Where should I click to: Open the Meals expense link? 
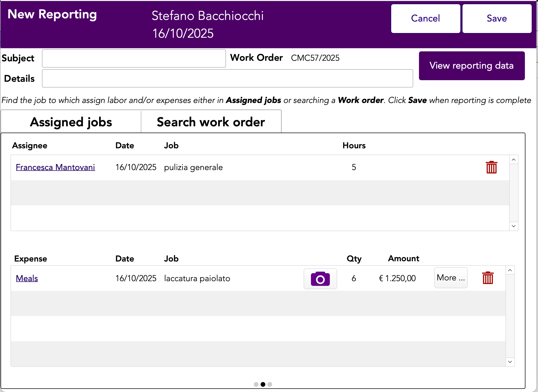27,278
